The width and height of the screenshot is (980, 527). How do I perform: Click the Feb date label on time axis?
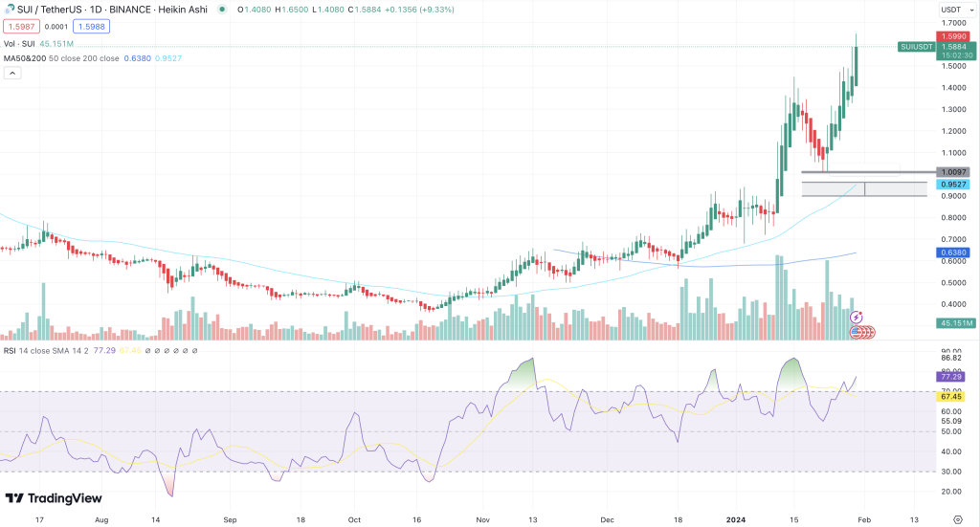tap(864, 519)
